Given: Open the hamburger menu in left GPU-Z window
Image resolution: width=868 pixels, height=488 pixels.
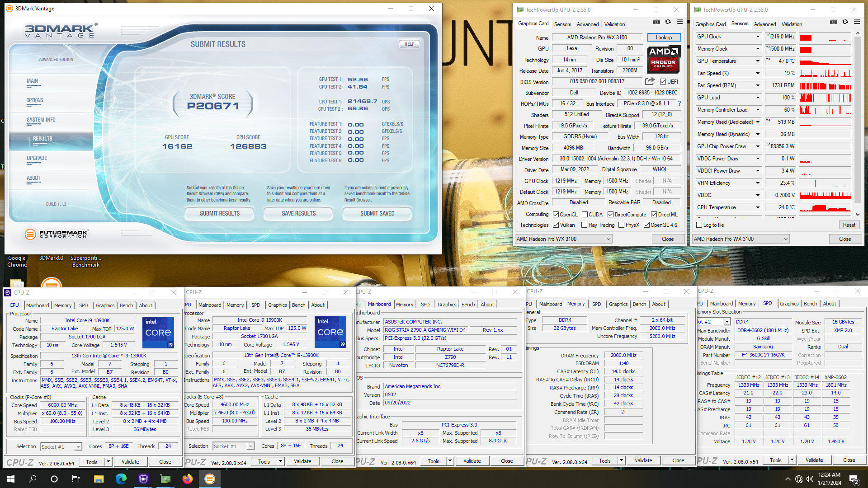Looking at the screenshot, I should [679, 22].
